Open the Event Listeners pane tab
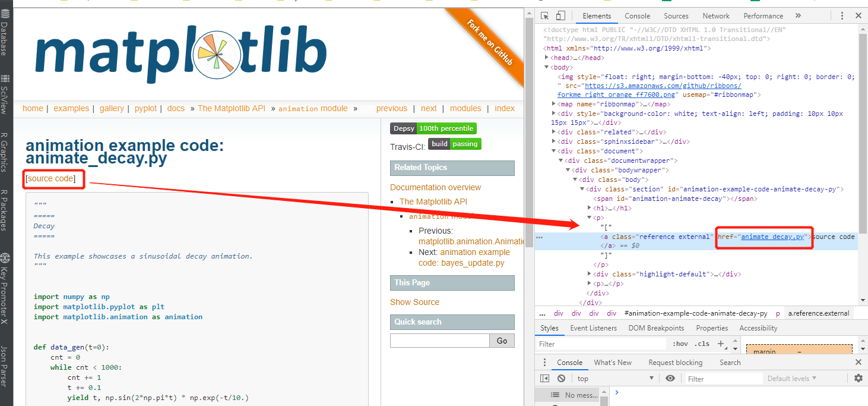868x406 pixels. point(593,328)
